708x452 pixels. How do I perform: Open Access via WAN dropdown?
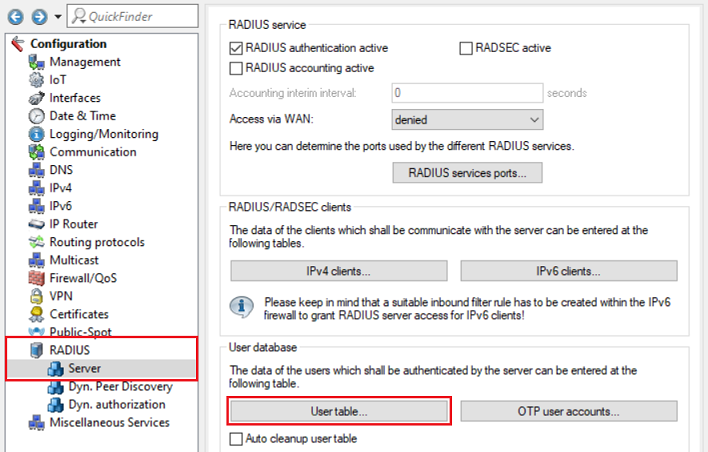466,120
